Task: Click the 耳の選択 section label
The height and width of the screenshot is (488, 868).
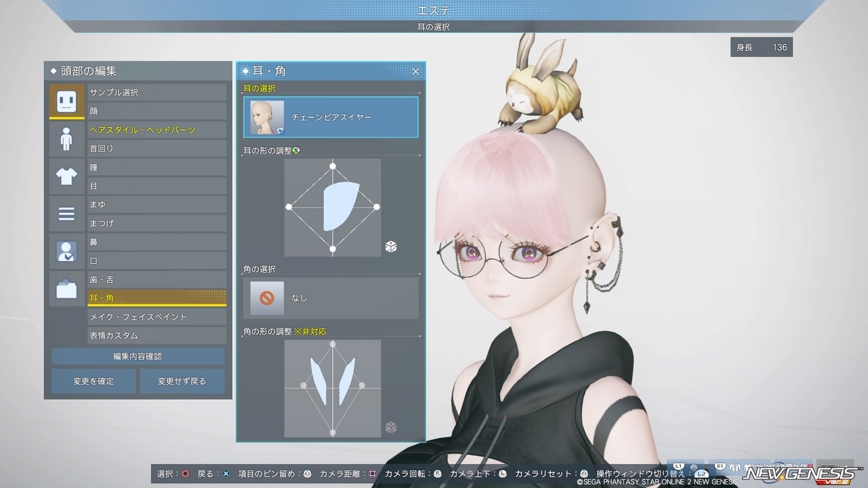Action: pyautogui.click(x=259, y=88)
